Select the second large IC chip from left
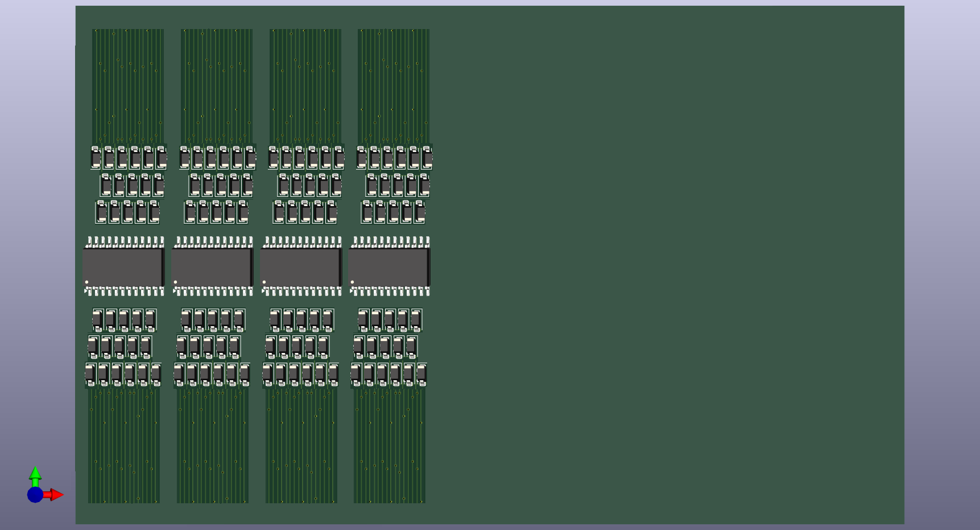 (212, 266)
